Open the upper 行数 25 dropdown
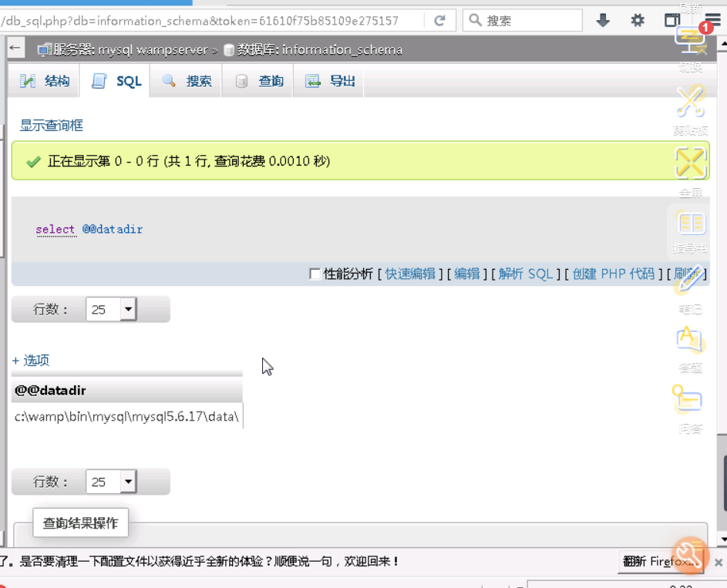 [111, 309]
